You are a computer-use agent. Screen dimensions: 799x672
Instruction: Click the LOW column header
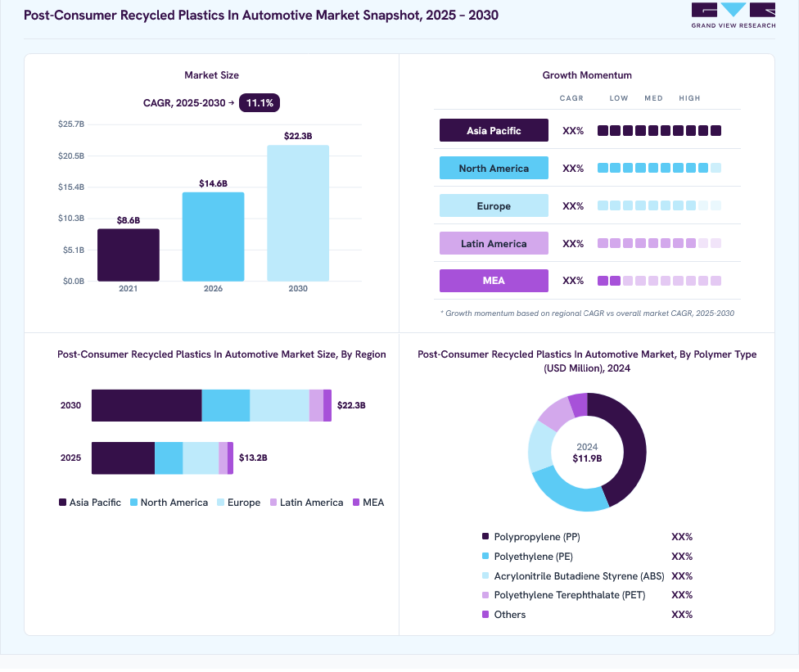pos(619,98)
